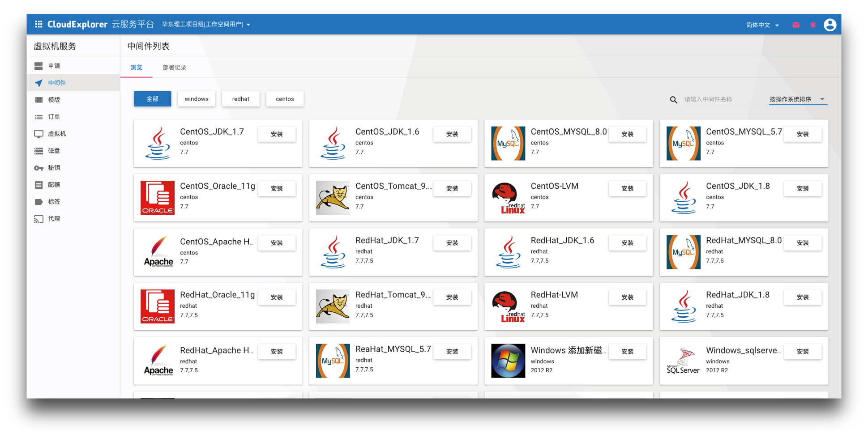Install RedHat-LVM via 安装 button
This screenshot has height=438, width=868.
point(627,298)
